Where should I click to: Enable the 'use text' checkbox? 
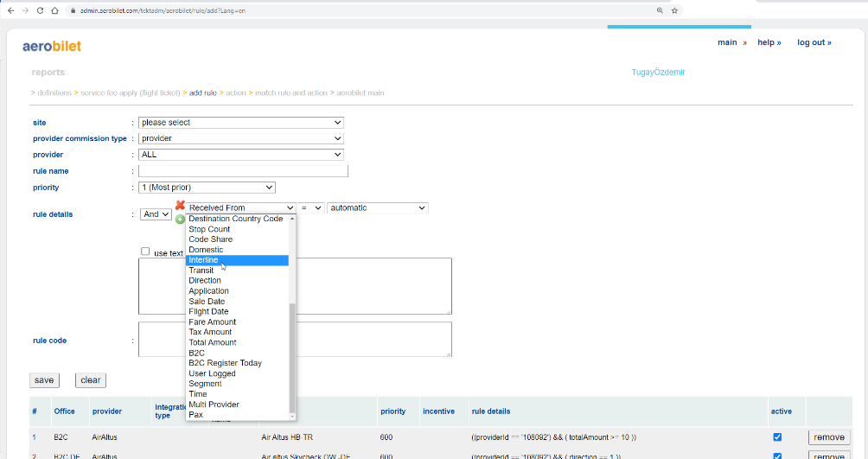pyautogui.click(x=145, y=252)
